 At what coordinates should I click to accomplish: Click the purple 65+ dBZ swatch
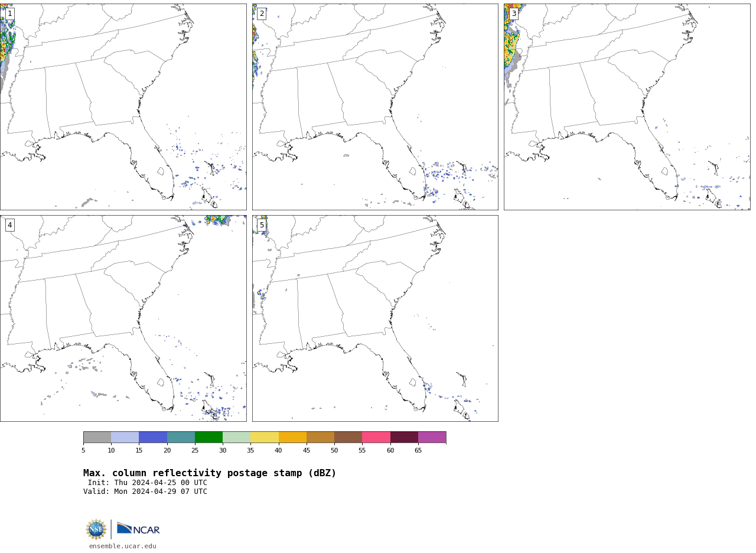click(432, 437)
